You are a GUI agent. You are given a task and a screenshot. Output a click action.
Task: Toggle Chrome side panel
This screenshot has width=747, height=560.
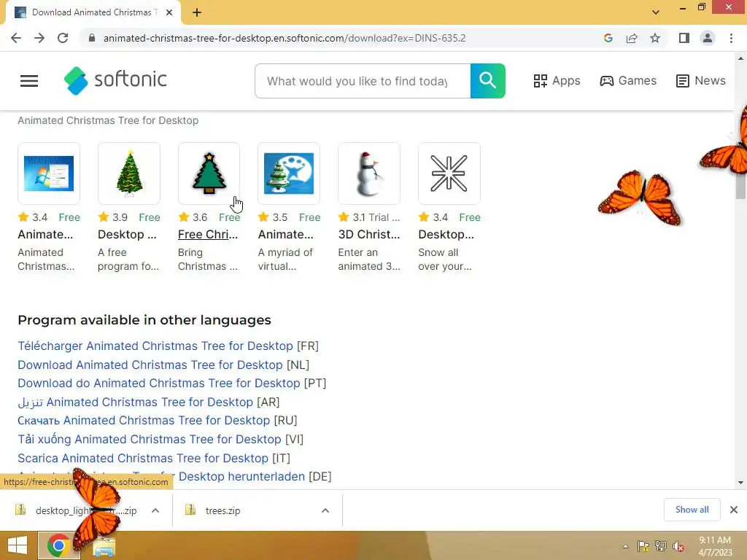tap(684, 38)
